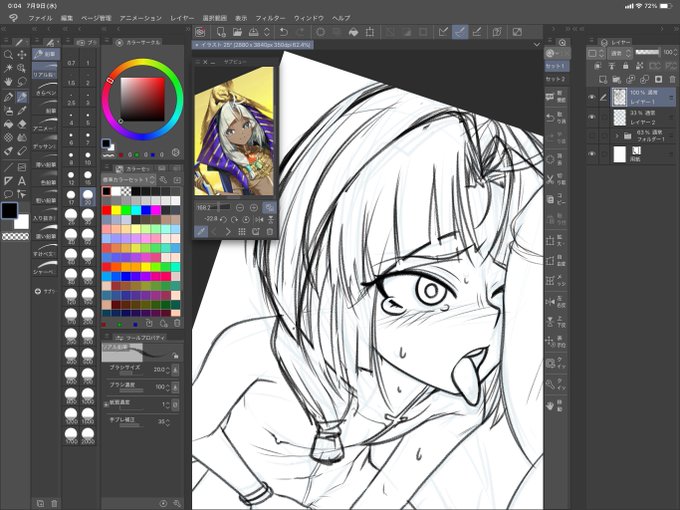This screenshot has width=680, height=510.
Task: Toggle the highlighted Snap to special ruler
Action: (460, 32)
